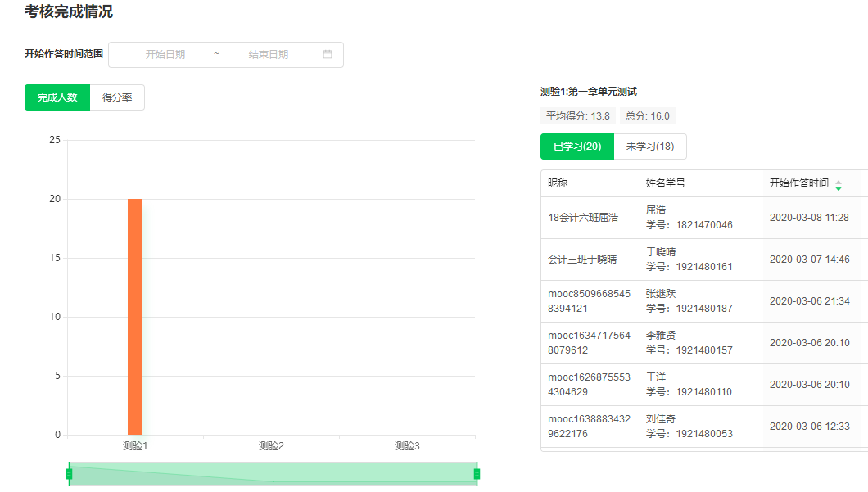Click sort arrows beside 开始作答时间 column
This screenshot has height=492, width=868.
coord(838,185)
